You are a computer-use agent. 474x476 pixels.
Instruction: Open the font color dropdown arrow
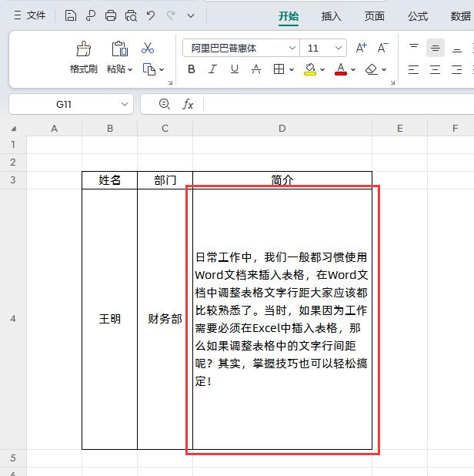point(353,70)
